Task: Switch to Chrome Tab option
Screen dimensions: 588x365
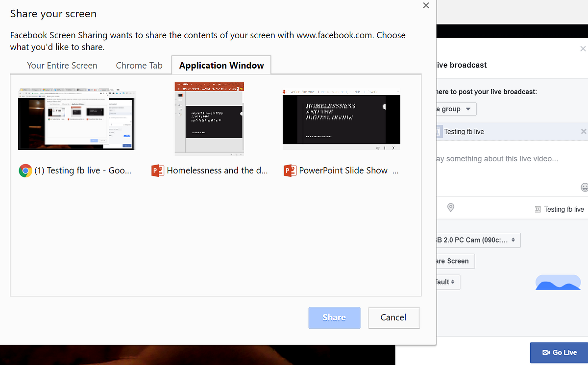Action: pos(139,65)
